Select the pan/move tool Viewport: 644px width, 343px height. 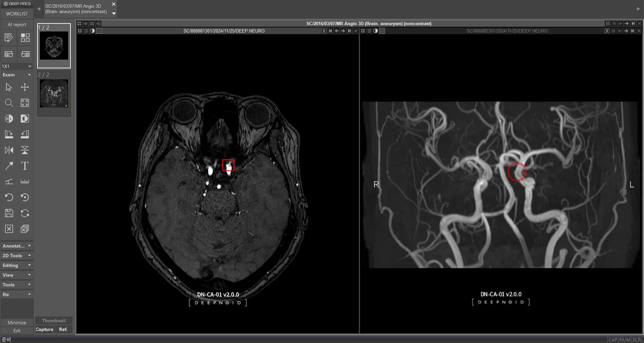(25, 87)
